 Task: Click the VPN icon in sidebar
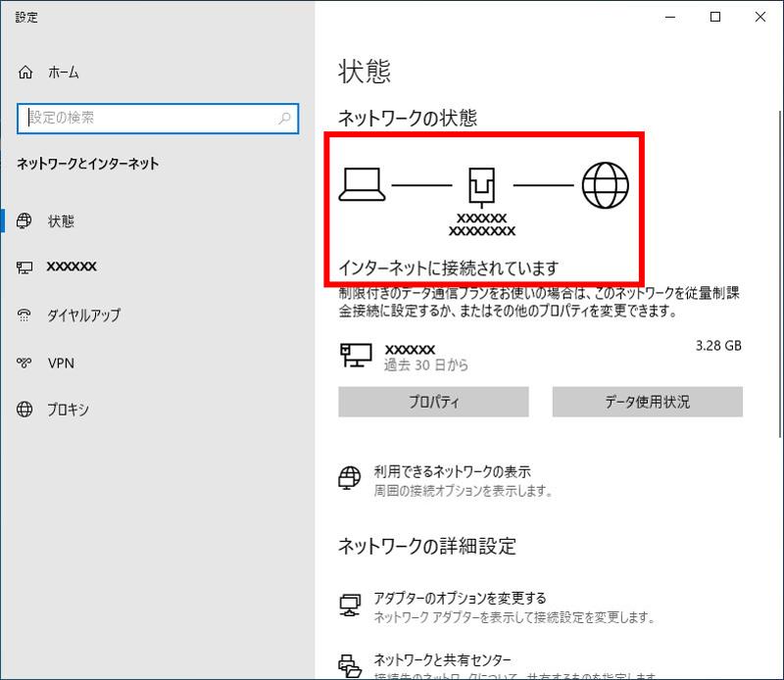pos(24,363)
